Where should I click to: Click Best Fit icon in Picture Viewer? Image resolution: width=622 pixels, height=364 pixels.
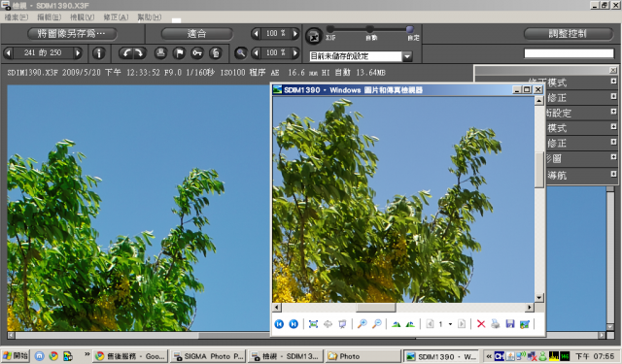(x=313, y=324)
